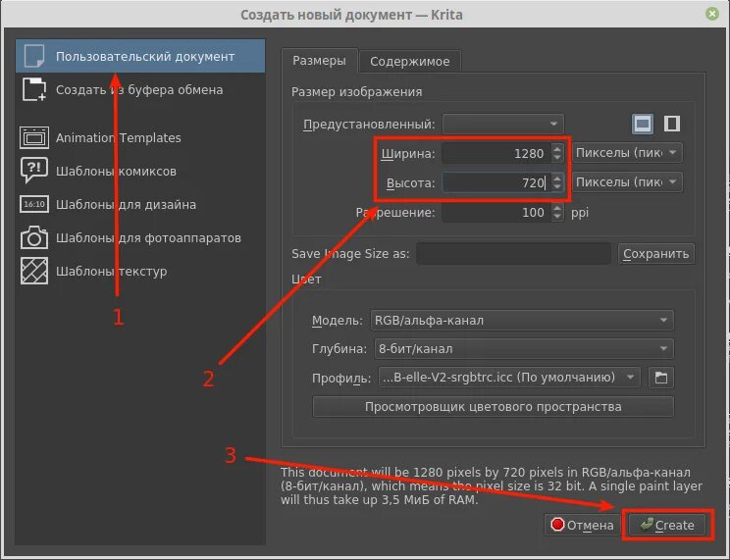Increase height with the up stepper arrow
Viewport: 730px width, 560px height.
coord(557,178)
